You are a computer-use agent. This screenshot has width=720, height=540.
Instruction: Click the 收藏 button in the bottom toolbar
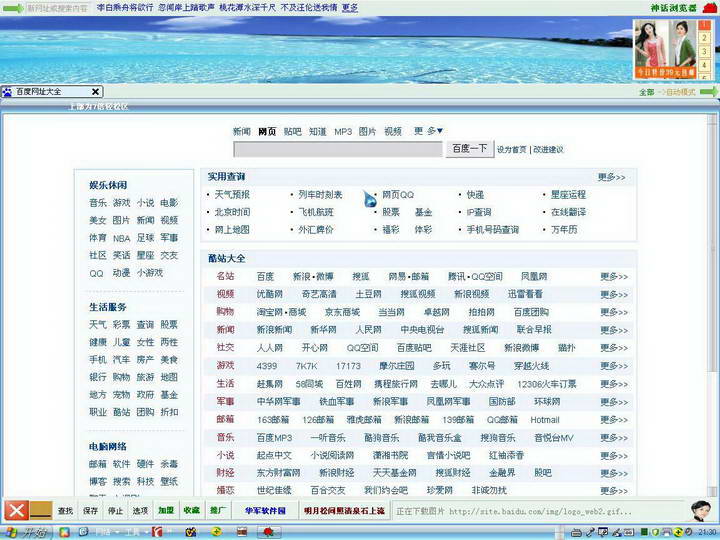point(191,510)
